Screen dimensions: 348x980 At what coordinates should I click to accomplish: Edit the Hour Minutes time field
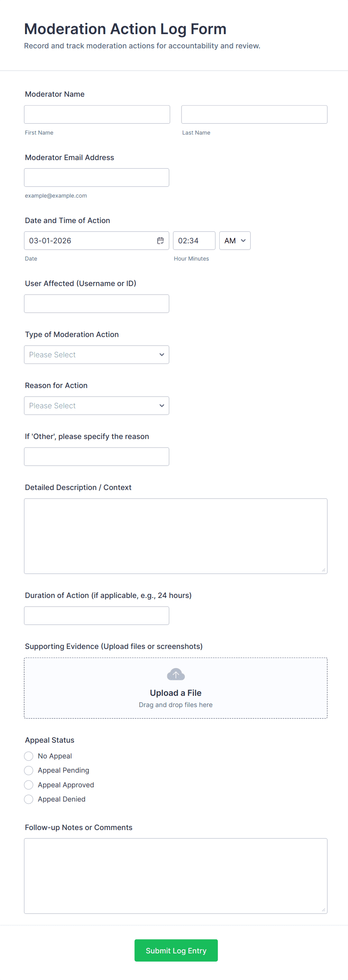point(194,240)
